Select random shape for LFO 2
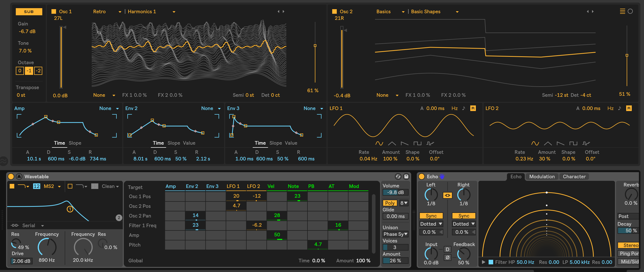Image resolution: width=644 pixels, height=272 pixels. point(586,143)
